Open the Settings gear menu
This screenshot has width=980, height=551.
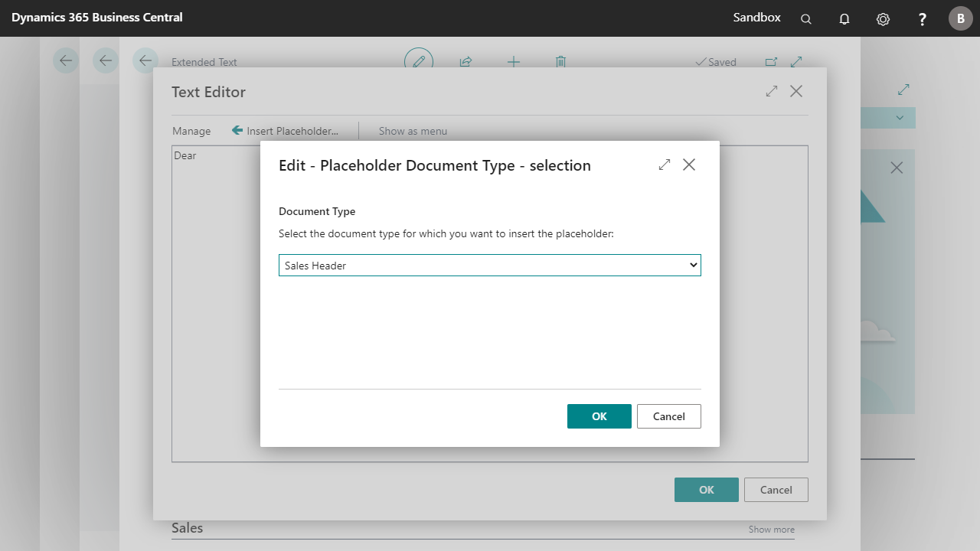coord(883,19)
